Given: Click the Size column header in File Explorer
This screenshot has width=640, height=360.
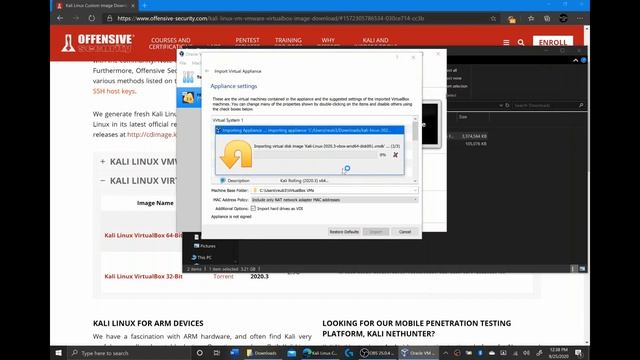Looking at the screenshot, I should pyautogui.click(x=463, y=117).
